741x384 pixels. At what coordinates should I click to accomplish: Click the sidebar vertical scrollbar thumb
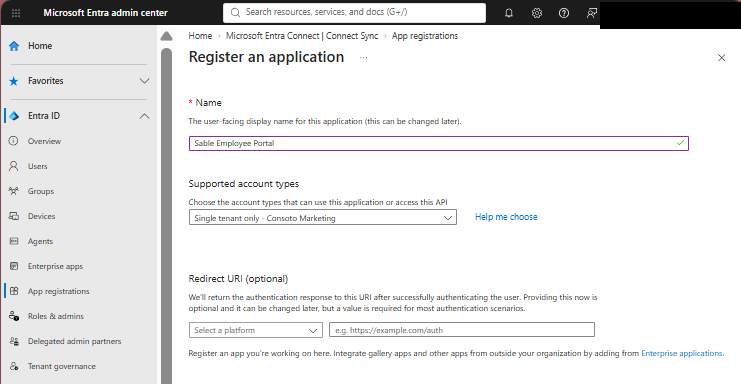coord(166,215)
